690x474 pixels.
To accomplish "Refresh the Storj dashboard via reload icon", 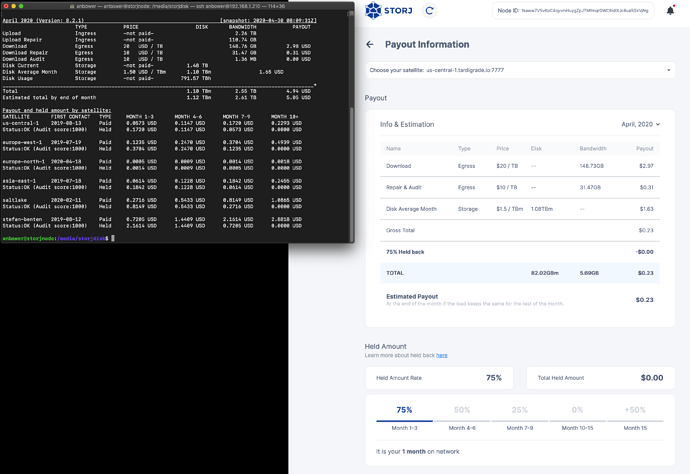I will [x=429, y=11].
